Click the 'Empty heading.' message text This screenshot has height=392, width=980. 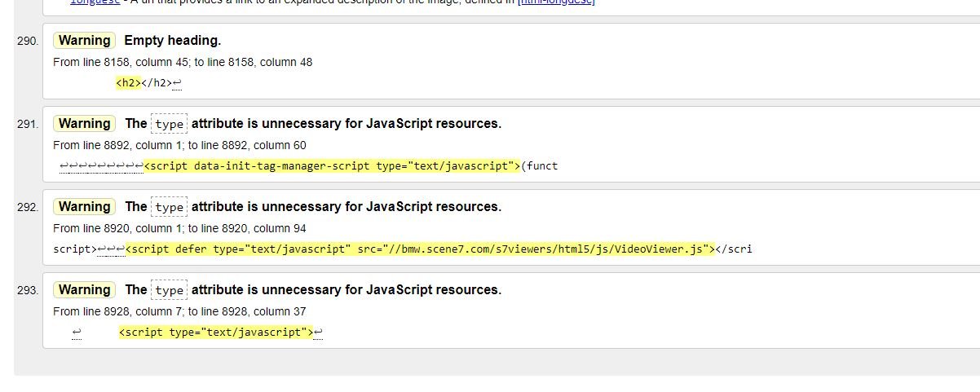coord(172,41)
